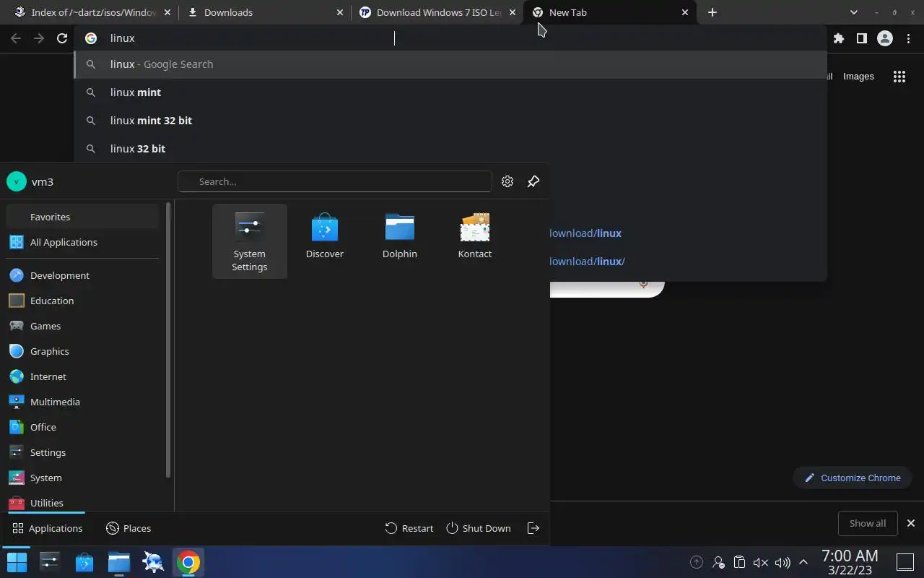Select the 'linux mint' suggestion

[450, 92]
